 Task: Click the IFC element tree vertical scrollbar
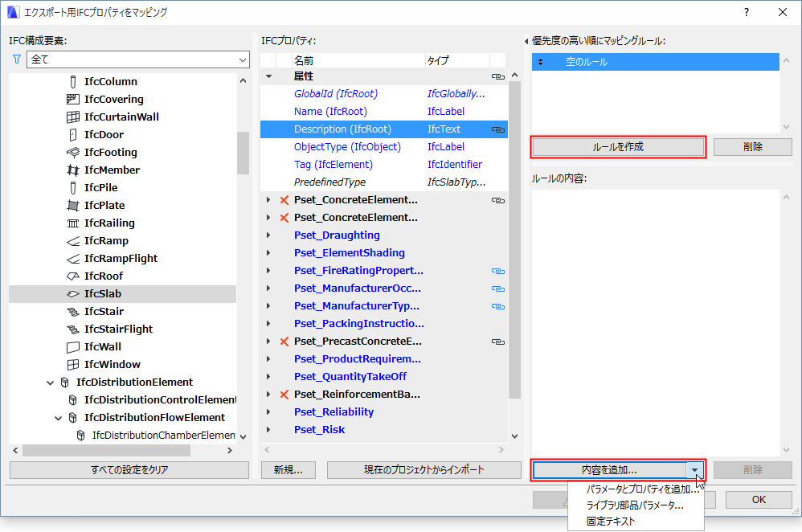tap(243, 153)
